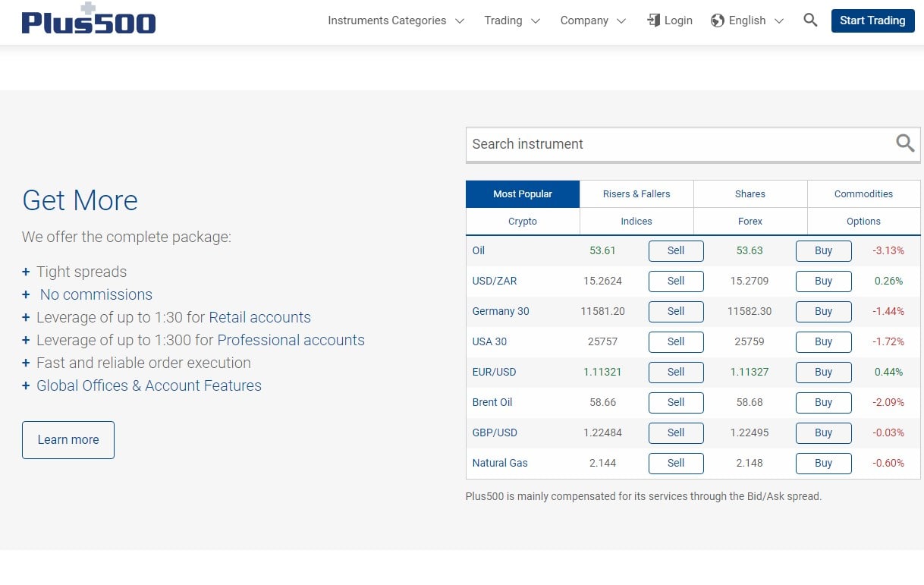Click Sell for Oil
Viewport: 924px width, 585px height.
676,251
